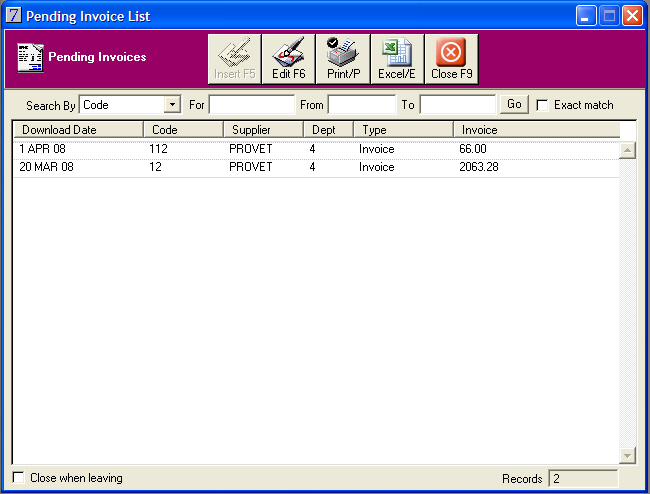Sort by Invoice column header
Viewport: 650px width, 494px height.
pyautogui.click(x=536, y=130)
